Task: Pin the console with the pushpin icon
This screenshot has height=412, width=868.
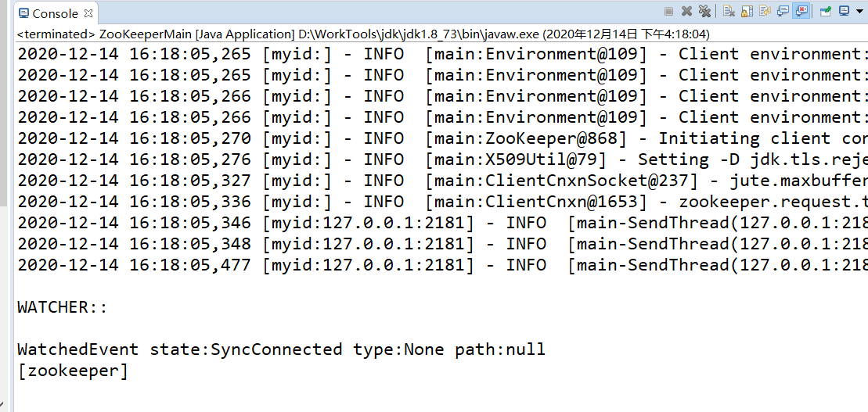Action: point(826,11)
